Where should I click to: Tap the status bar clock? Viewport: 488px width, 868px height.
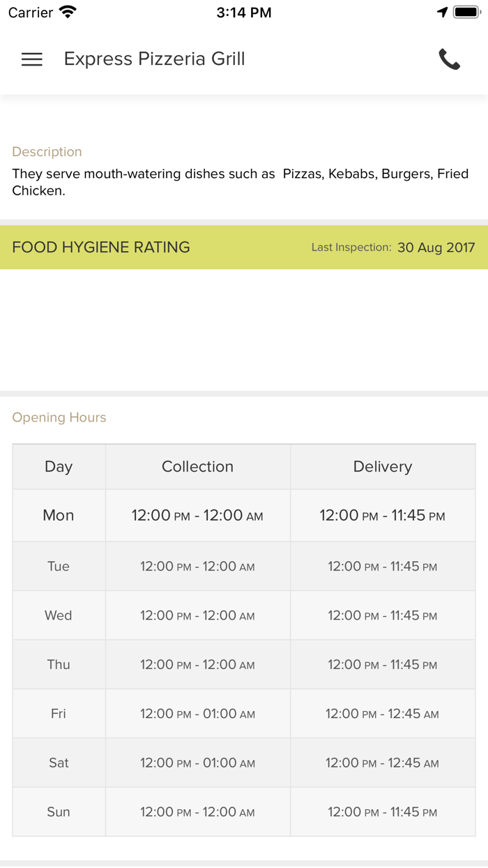coord(243,12)
